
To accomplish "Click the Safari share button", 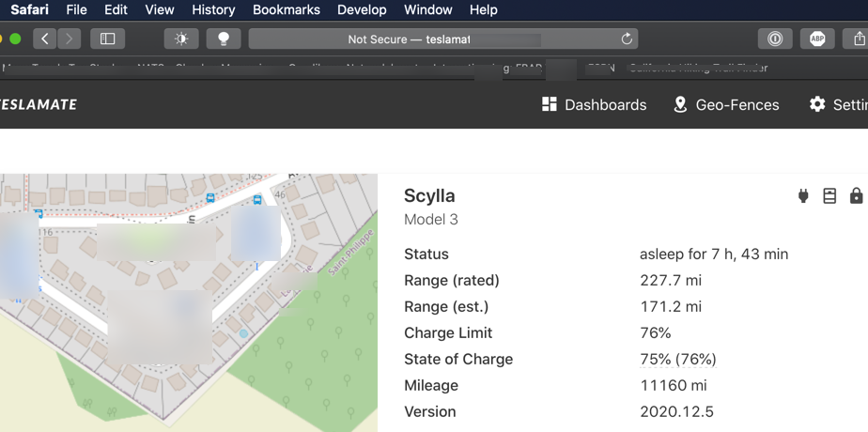I will 856,39.
